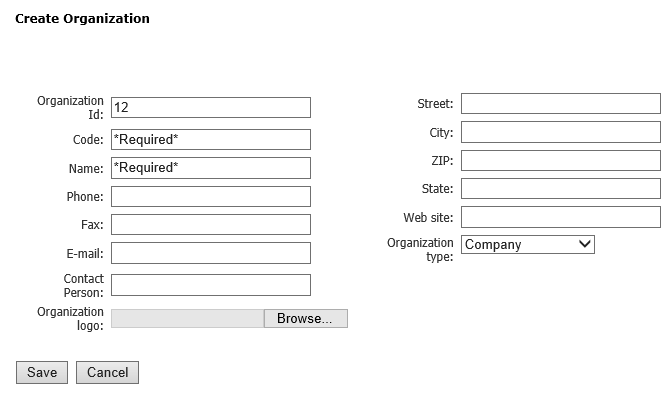This screenshot has height=411, width=670.
Task: Click into the Fax field
Action: click(x=210, y=225)
